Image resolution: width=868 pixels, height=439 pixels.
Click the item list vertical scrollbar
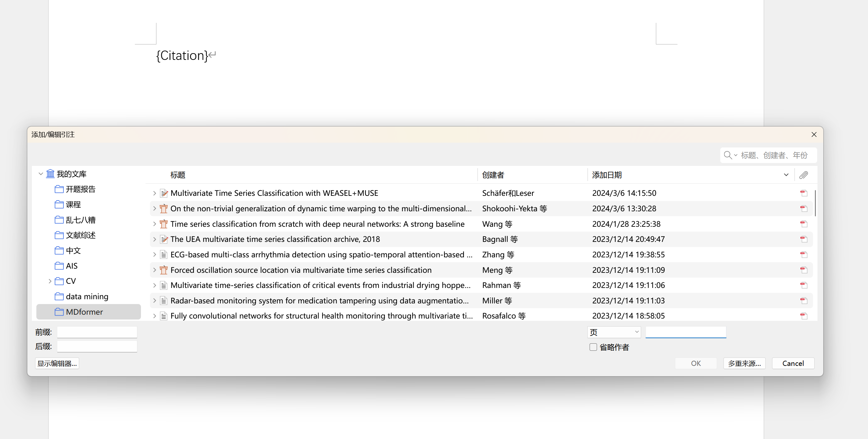click(x=815, y=203)
